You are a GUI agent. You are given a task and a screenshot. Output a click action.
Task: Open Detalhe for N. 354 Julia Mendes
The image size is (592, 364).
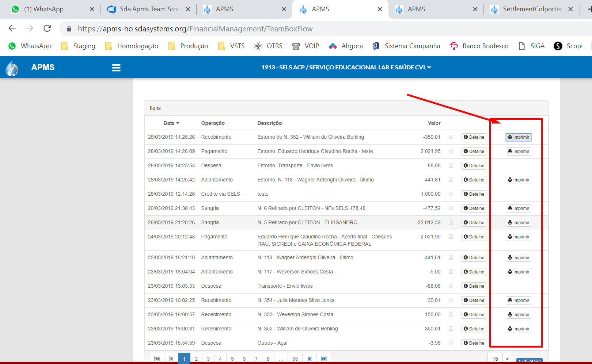[x=474, y=300]
